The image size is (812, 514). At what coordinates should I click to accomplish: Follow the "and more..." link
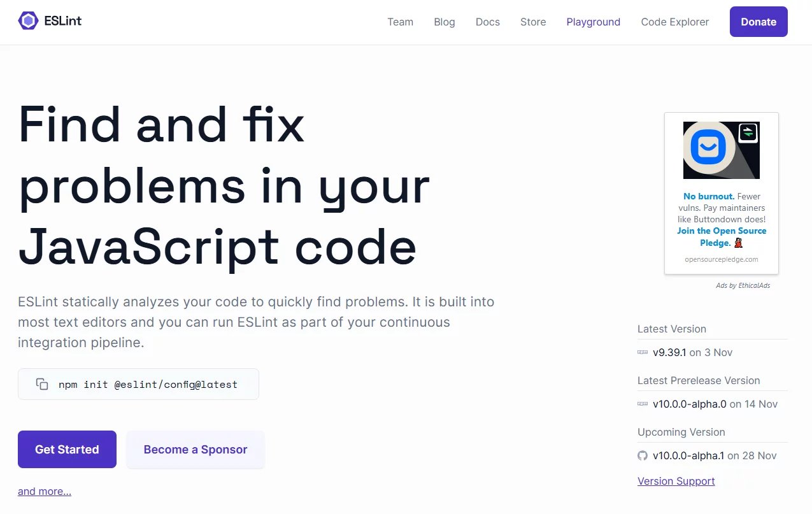pos(45,491)
